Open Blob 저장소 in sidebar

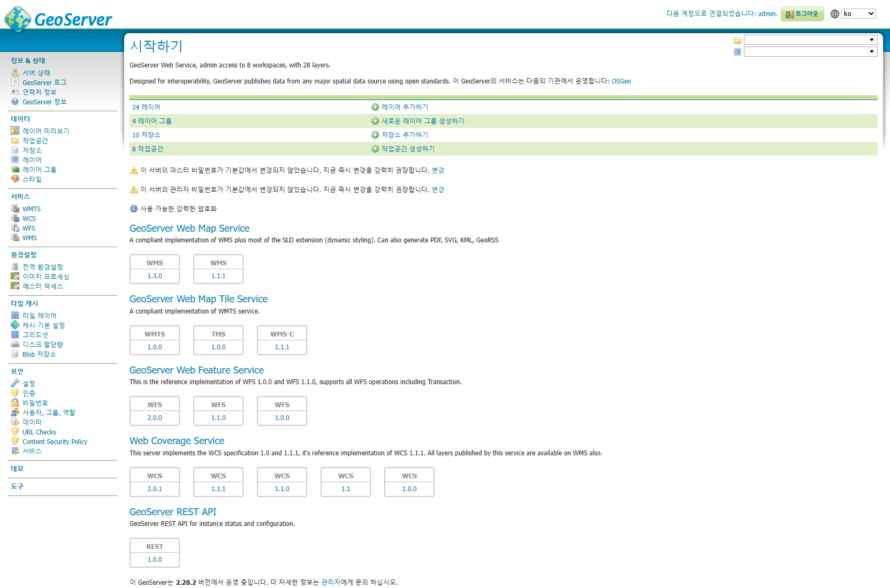coord(39,354)
